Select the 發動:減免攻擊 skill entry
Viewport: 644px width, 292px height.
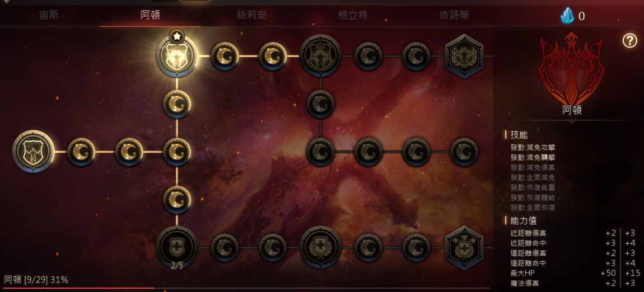(x=533, y=147)
